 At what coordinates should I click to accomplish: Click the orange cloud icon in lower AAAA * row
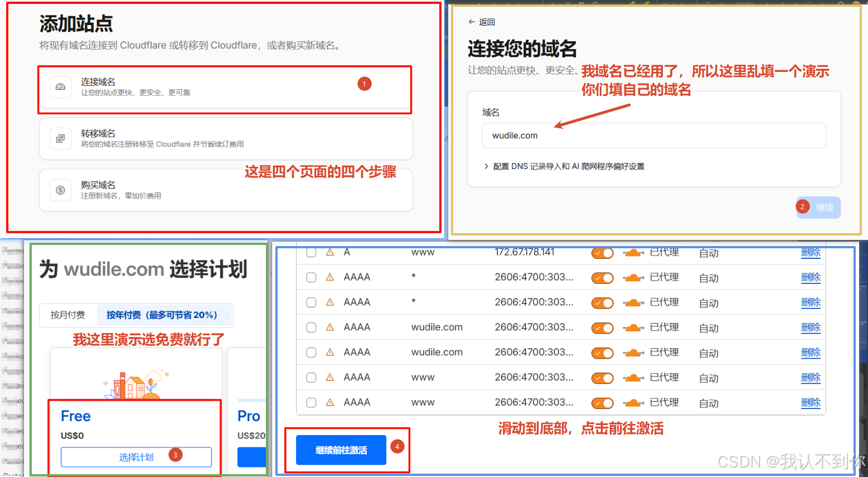pyautogui.click(x=633, y=303)
